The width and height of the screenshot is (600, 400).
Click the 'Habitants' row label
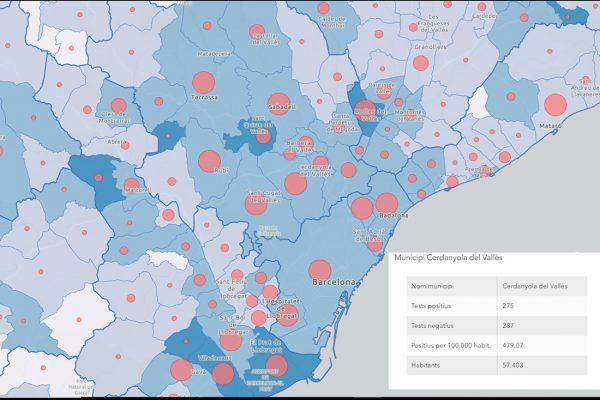425,365
